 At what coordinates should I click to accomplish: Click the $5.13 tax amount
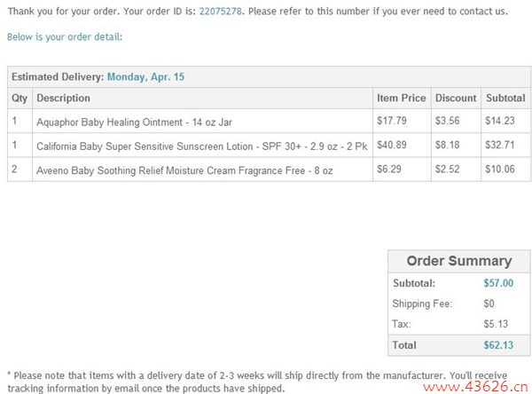(x=494, y=324)
